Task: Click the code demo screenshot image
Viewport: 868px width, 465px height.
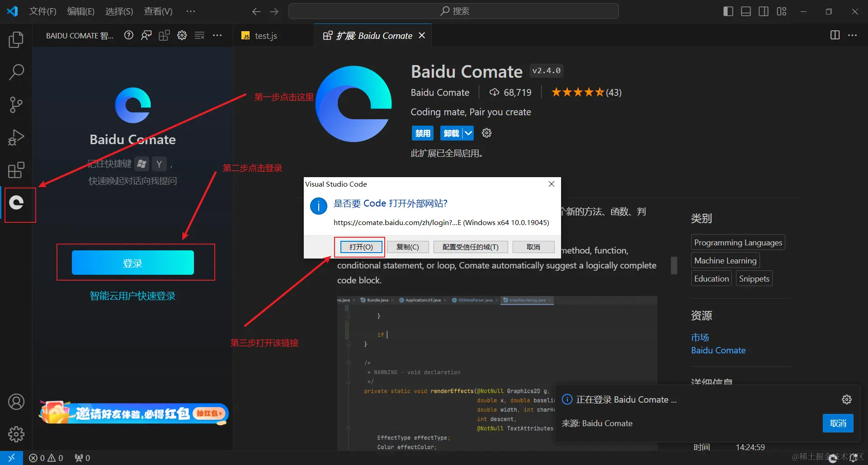Action: pos(497,373)
